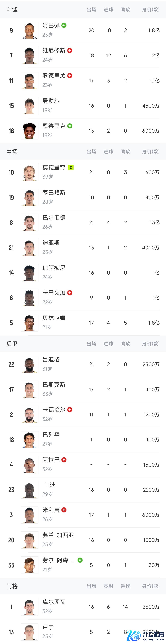Click the Kaiyun 开云体育 logo
166x644 pixels.
click(145, 635)
